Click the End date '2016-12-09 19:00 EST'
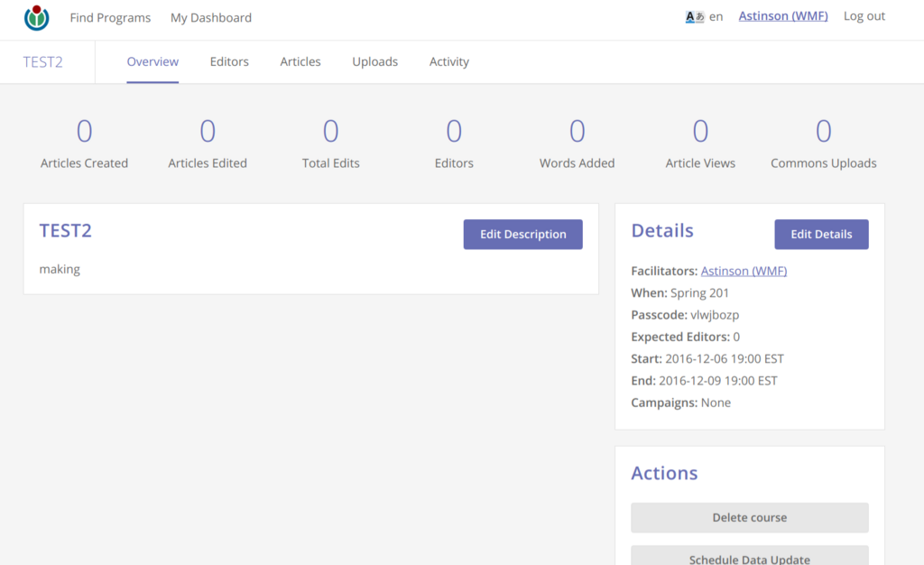This screenshot has height=565, width=924. pos(717,381)
